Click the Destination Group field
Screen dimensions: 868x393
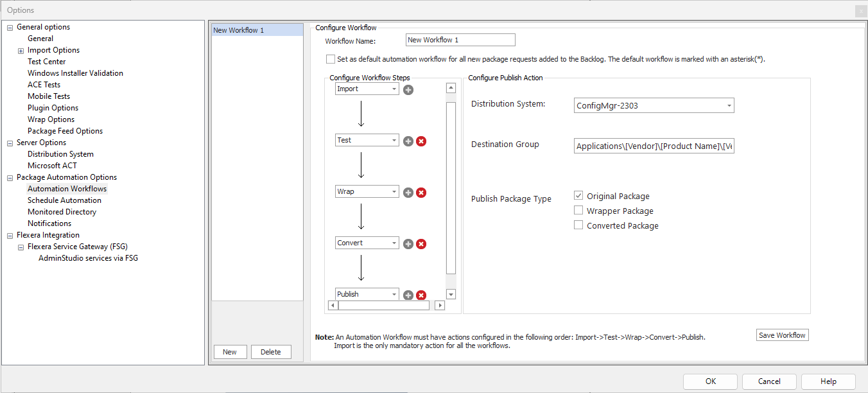click(x=654, y=146)
